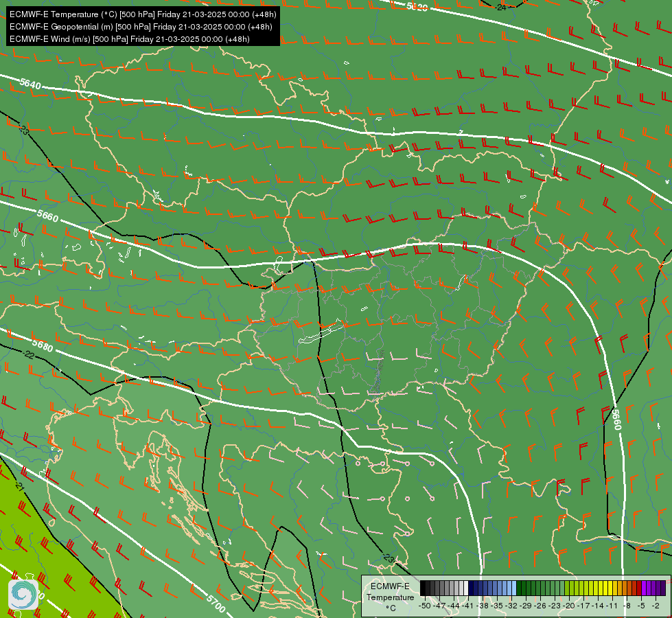Click the -23 isotherm label near the upper-left edge
The width and height of the screenshot is (672, 618).
coord(24,130)
